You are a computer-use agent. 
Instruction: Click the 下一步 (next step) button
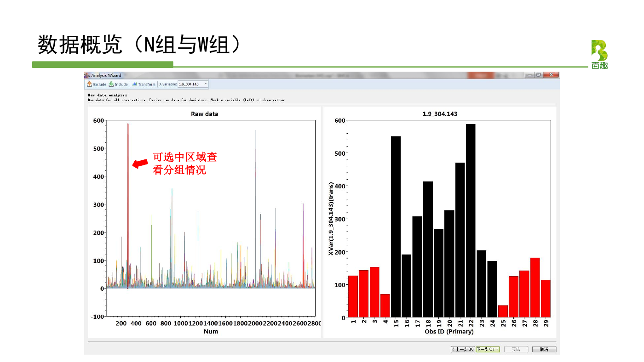[488, 349]
